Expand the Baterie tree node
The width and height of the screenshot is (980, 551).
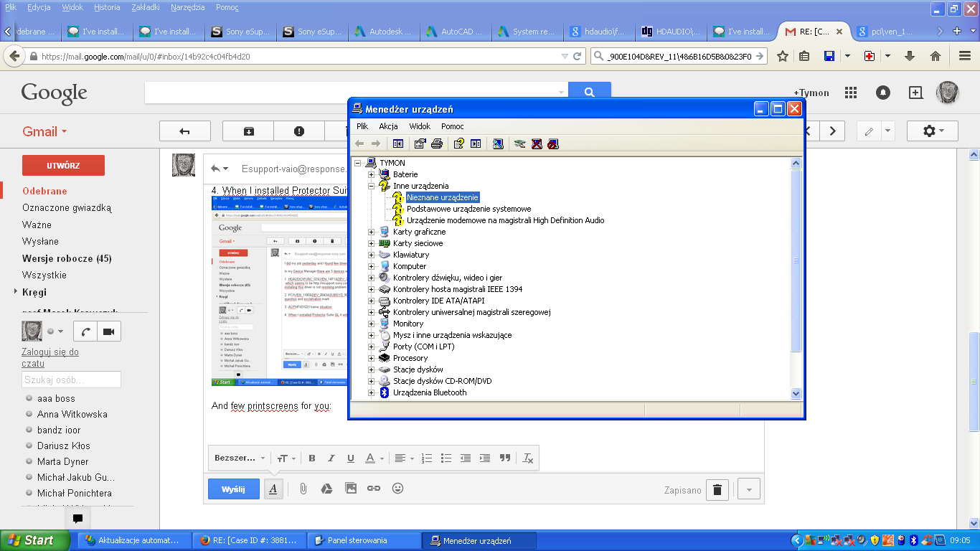point(372,174)
